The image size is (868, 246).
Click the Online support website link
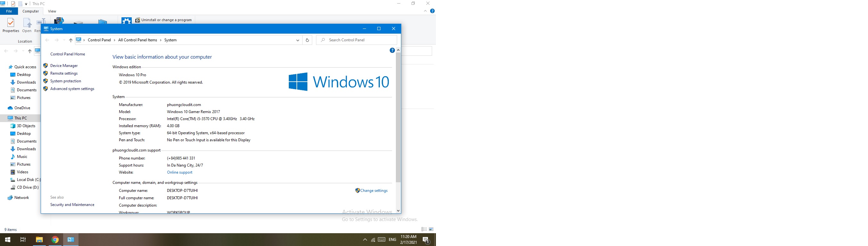tap(179, 172)
